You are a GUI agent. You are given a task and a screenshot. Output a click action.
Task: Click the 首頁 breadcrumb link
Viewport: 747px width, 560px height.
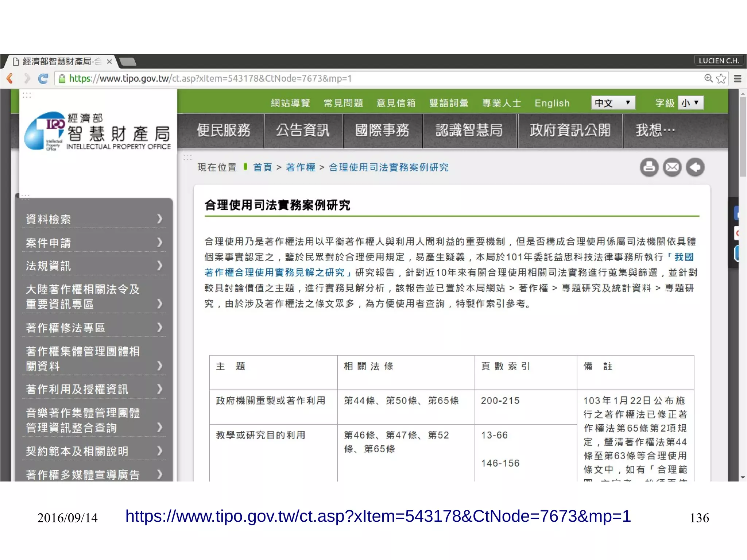coord(263,167)
